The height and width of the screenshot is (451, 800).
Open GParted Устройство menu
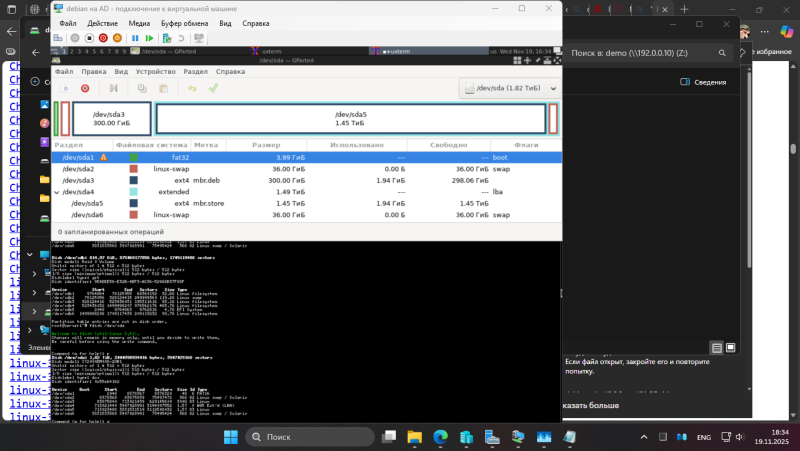coord(156,72)
